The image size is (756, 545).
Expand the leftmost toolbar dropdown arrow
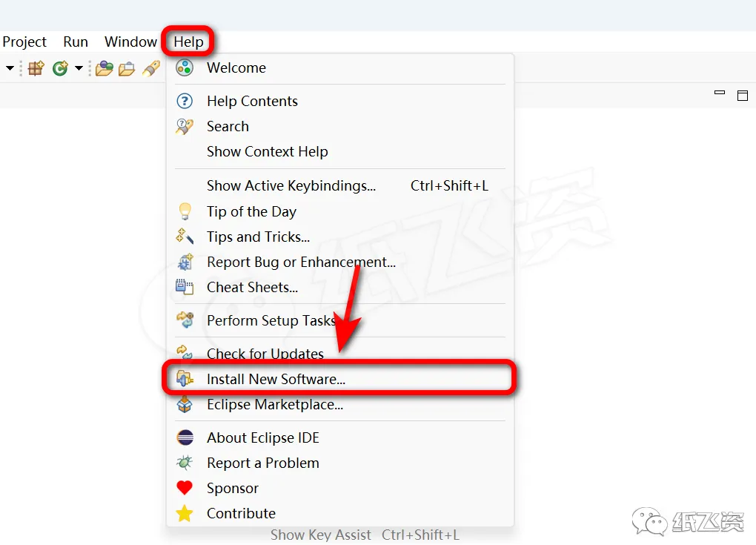10,68
